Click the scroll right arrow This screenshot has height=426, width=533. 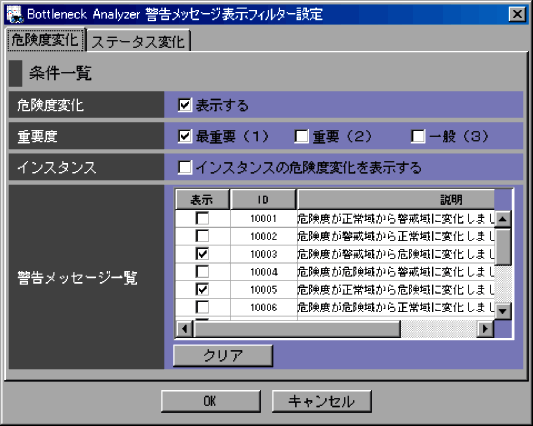(485, 329)
